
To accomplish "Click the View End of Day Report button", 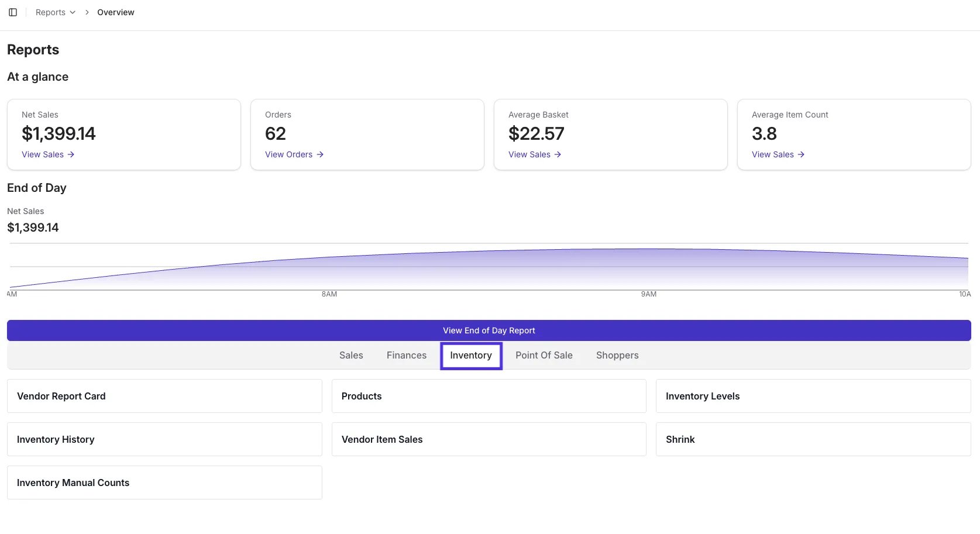I will coord(489,330).
